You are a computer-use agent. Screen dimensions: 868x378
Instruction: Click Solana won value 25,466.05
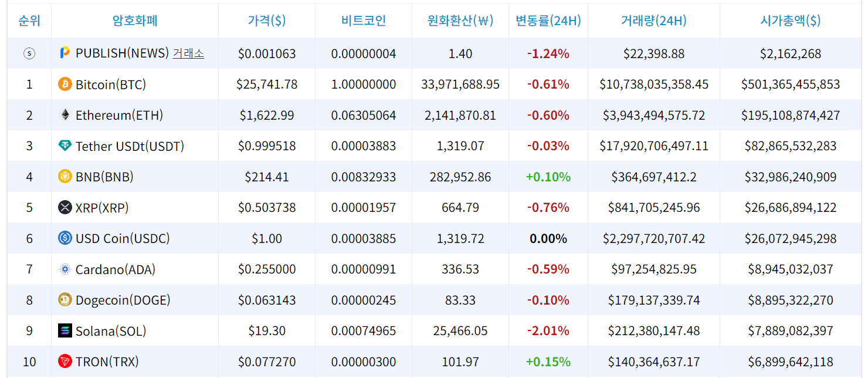[x=460, y=331]
